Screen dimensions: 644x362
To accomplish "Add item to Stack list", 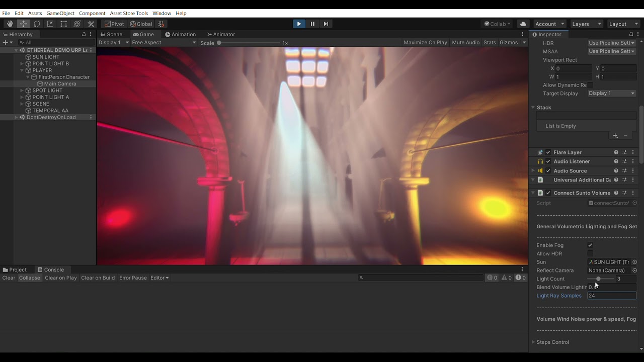I will click(615, 136).
